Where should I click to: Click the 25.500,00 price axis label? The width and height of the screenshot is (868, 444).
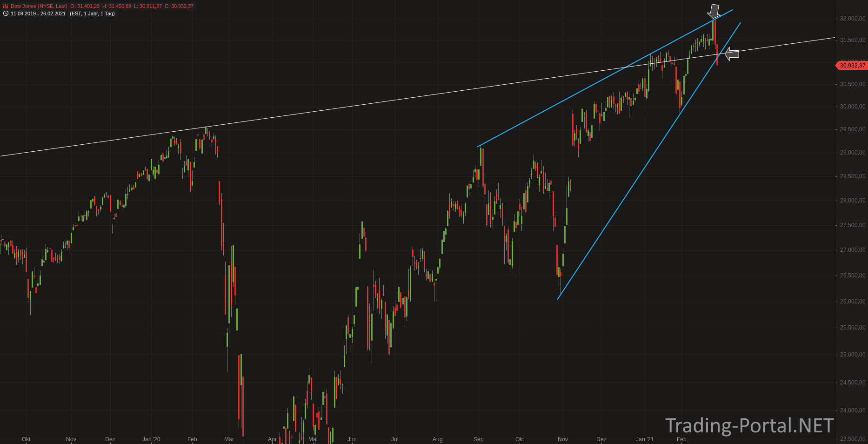(852, 328)
